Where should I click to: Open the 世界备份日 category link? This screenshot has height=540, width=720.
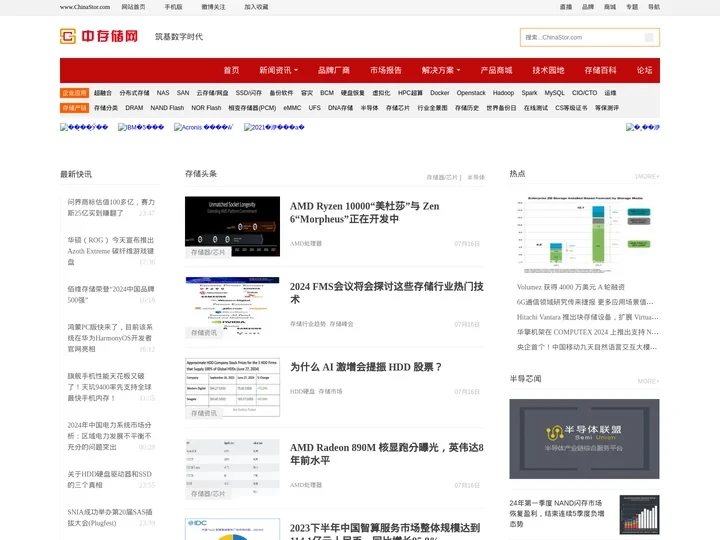click(501, 108)
